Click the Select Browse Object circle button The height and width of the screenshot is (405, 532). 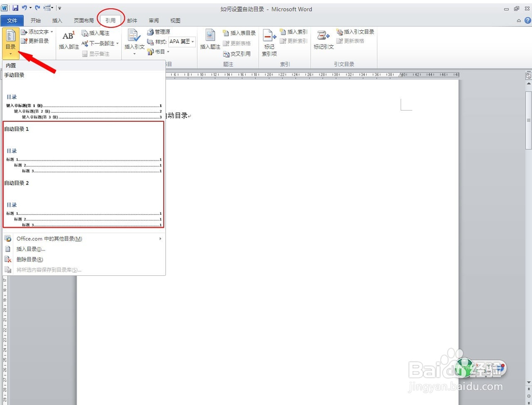pyautogui.click(x=529, y=396)
